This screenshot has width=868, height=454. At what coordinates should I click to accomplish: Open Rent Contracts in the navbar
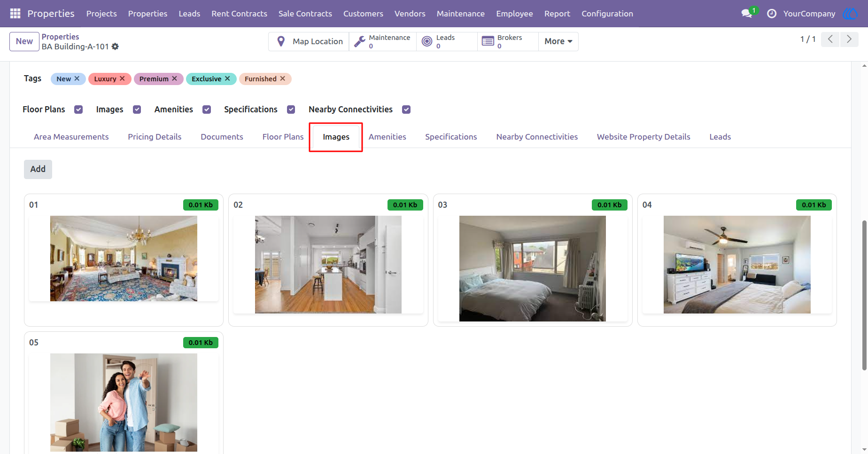pos(239,14)
